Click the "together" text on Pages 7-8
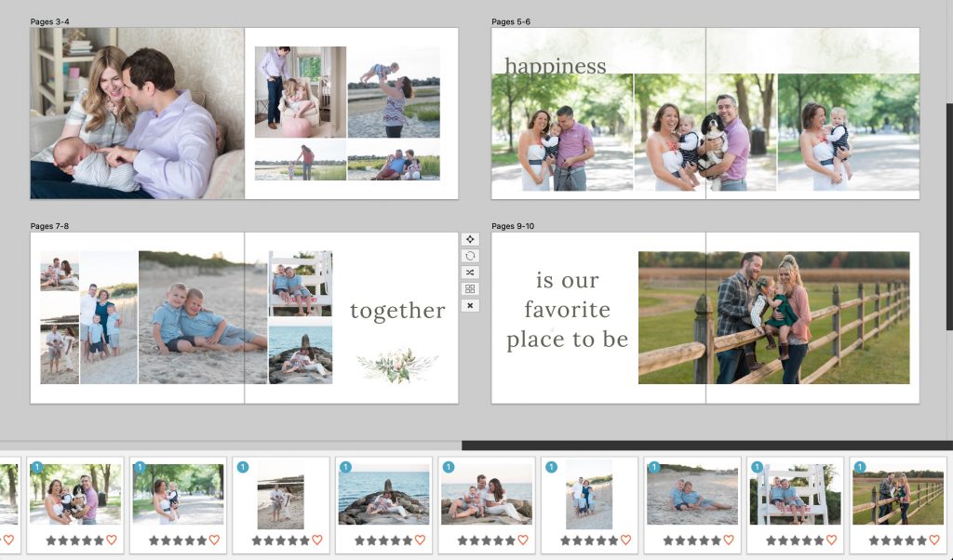This screenshot has width=953, height=560. coord(397,311)
